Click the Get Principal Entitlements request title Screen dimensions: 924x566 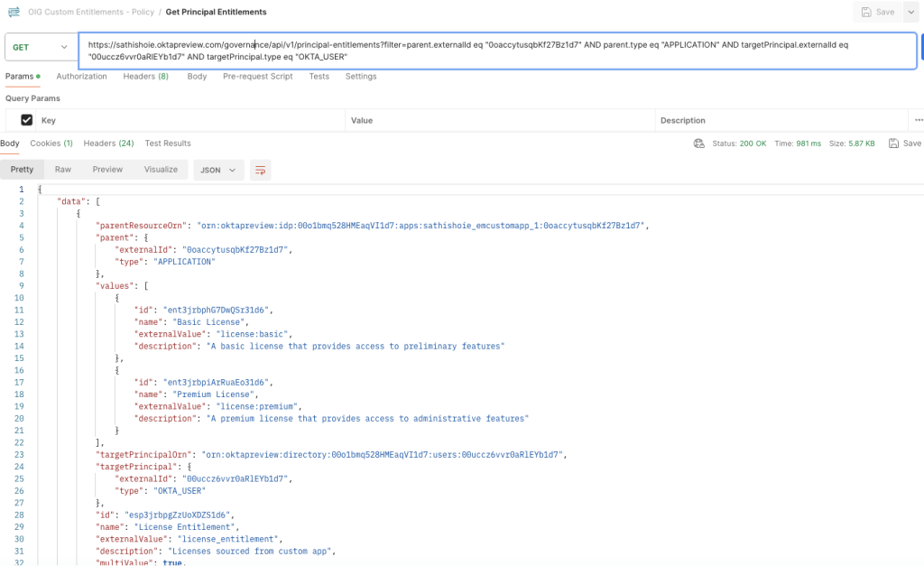click(x=216, y=12)
